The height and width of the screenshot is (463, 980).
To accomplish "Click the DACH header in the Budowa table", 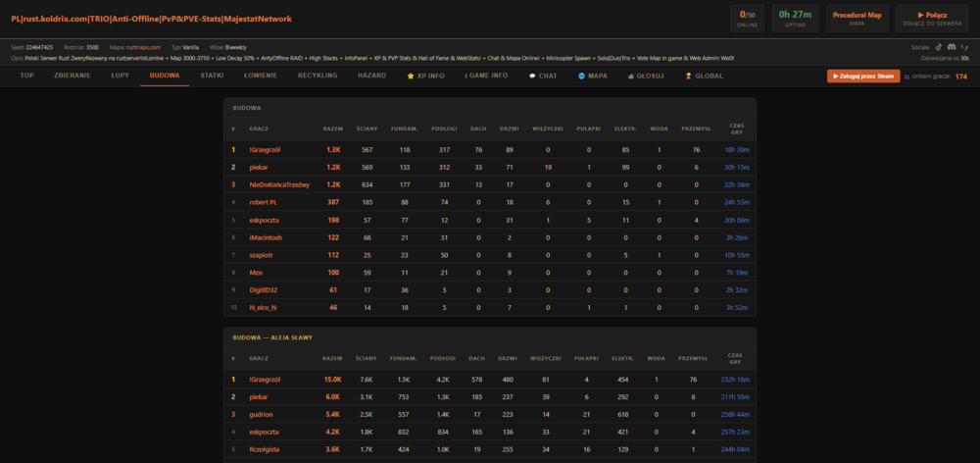I will pyautogui.click(x=478, y=129).
